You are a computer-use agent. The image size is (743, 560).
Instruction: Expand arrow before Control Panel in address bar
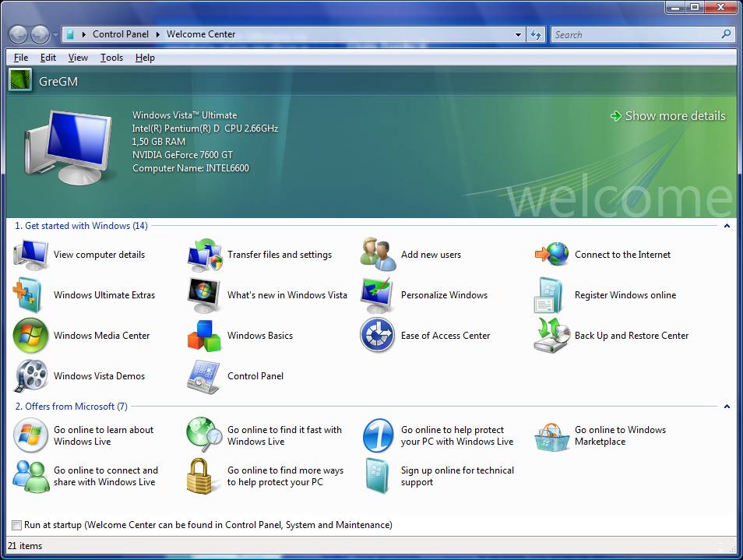[x=84, y=34]
